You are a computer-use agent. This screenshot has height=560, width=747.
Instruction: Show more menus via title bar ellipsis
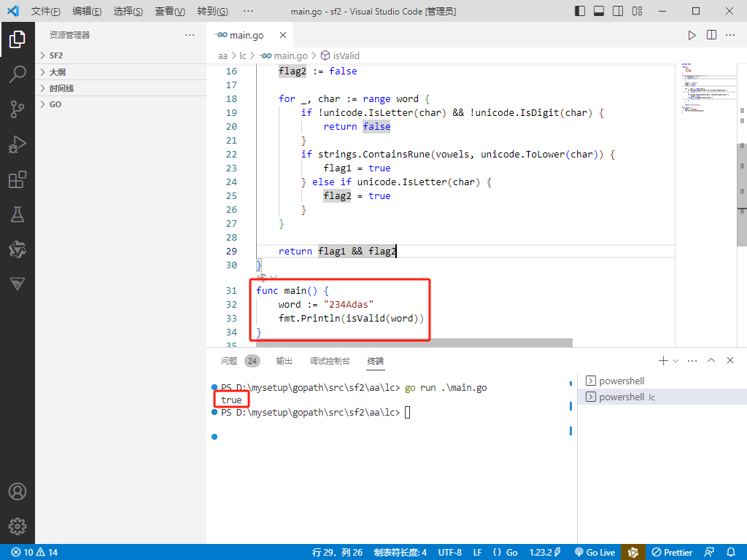click(248, 11)
